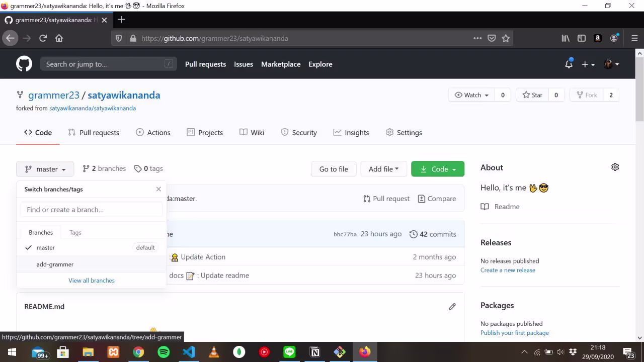The image size is (644, 362).
Task: Open the Firefox account icon
Action: (x=614, y=38)
